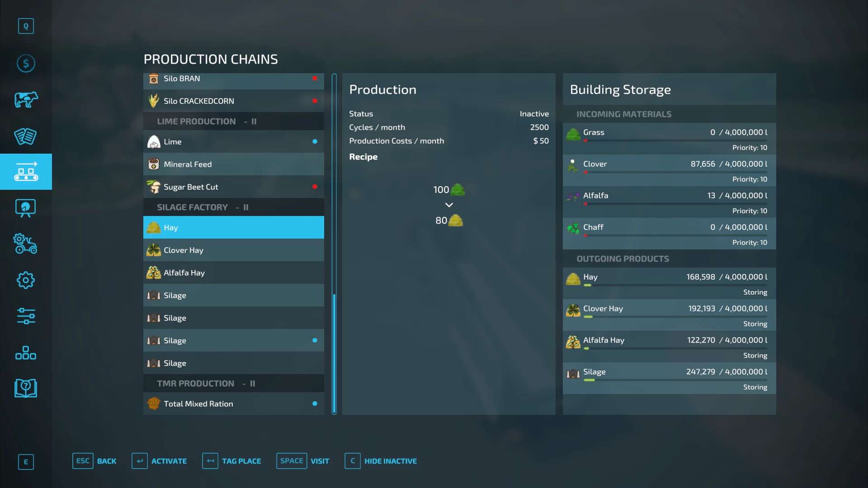868x488 pixels.
Task: Open the finances dollar icon page
Action: [26, 63]
